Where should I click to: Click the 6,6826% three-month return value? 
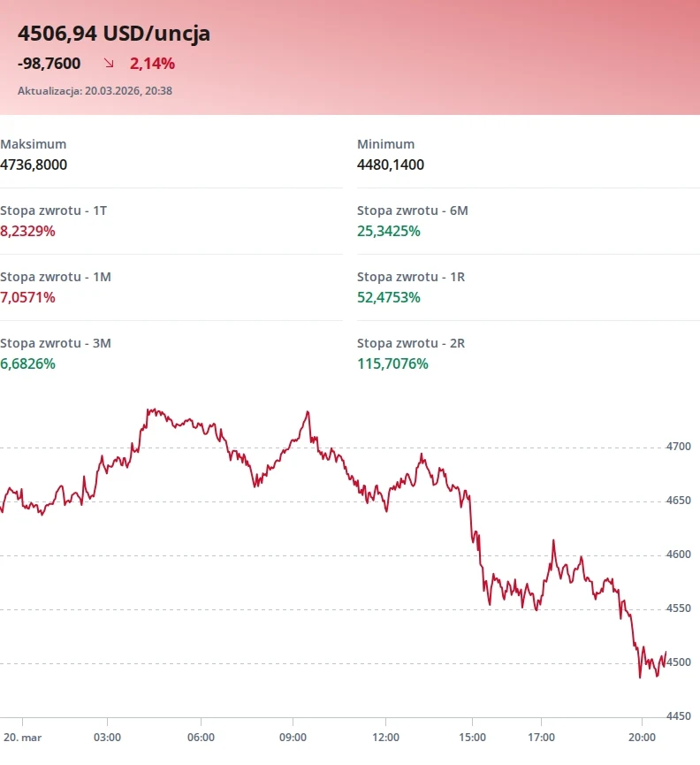(x=27, y=363)
